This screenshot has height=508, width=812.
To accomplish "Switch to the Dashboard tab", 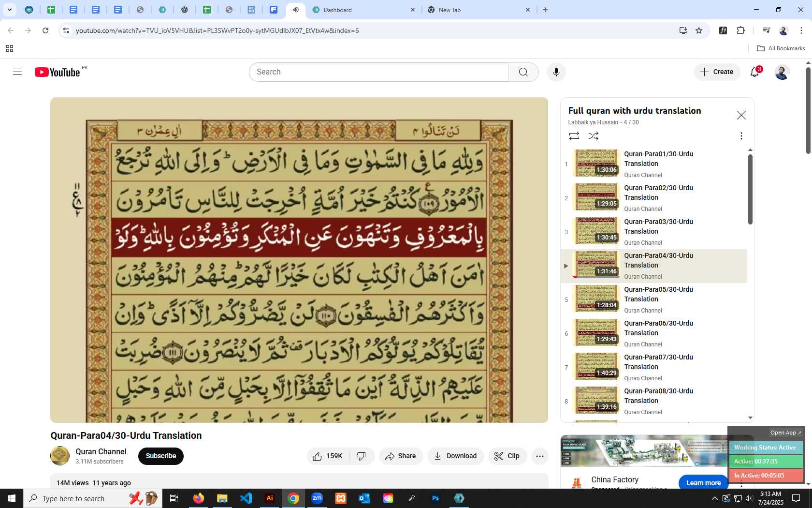I will coord(362,10).
